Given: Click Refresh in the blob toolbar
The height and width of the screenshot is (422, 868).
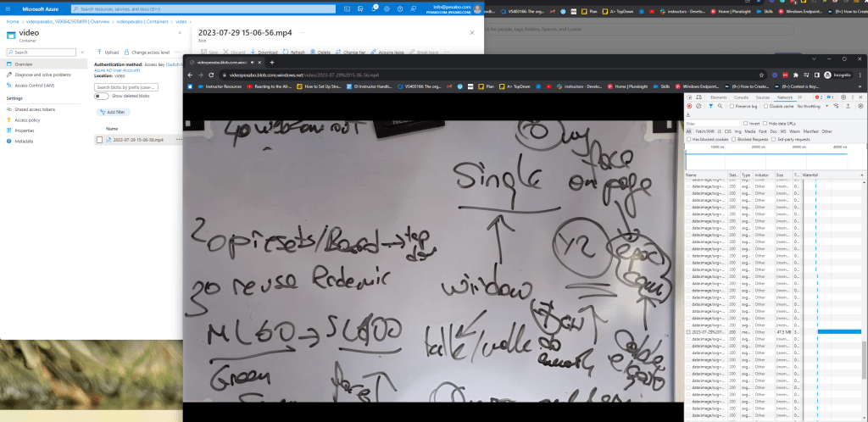Looking at the screenshot, I should (294, 52).
